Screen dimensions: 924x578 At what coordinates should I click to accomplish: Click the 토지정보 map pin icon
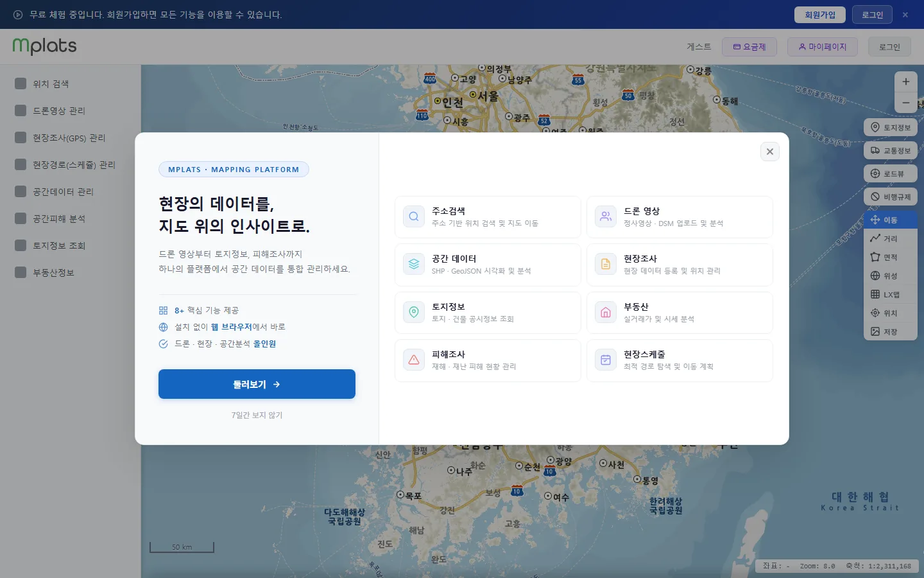coord(414,313)
